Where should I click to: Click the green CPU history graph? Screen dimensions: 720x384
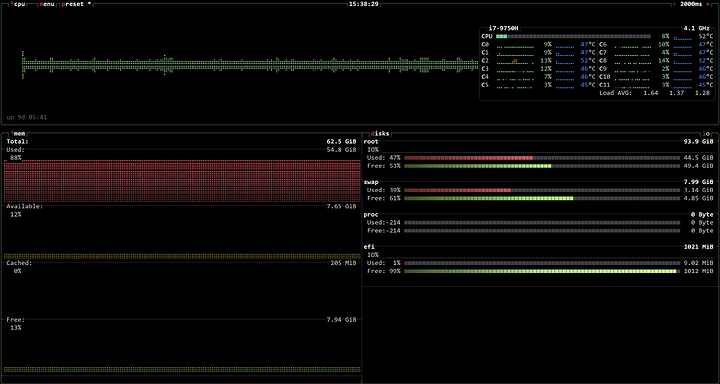click(x=250, y=65)
